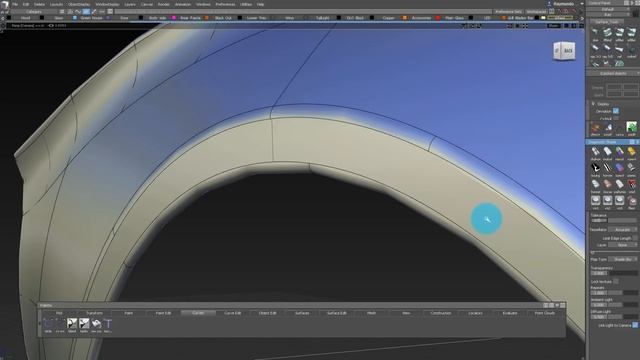Image resolution: width=640 pixels, height=360 pixels.
Task: Click the Alias application logo icon
Action: 5,4
